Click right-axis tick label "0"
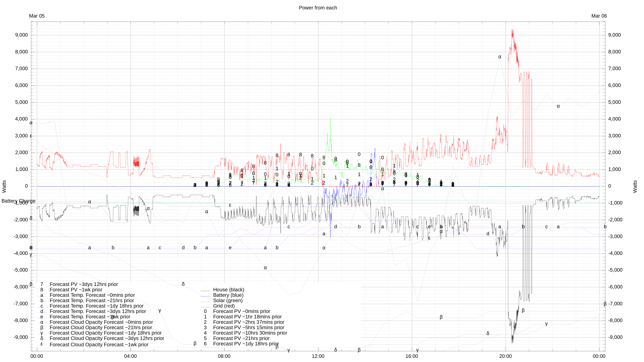Viewport: 644px width, 362px height. point(610,186)
